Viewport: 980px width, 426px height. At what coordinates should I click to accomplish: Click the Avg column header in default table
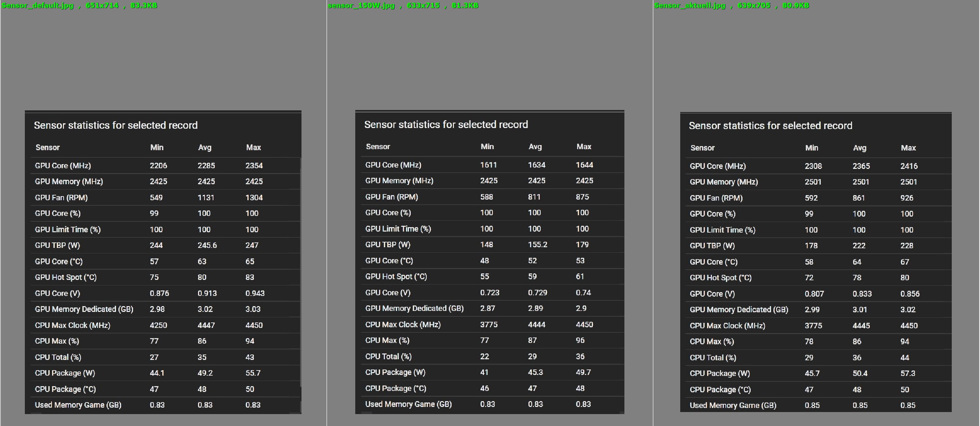tap(205, 148)
